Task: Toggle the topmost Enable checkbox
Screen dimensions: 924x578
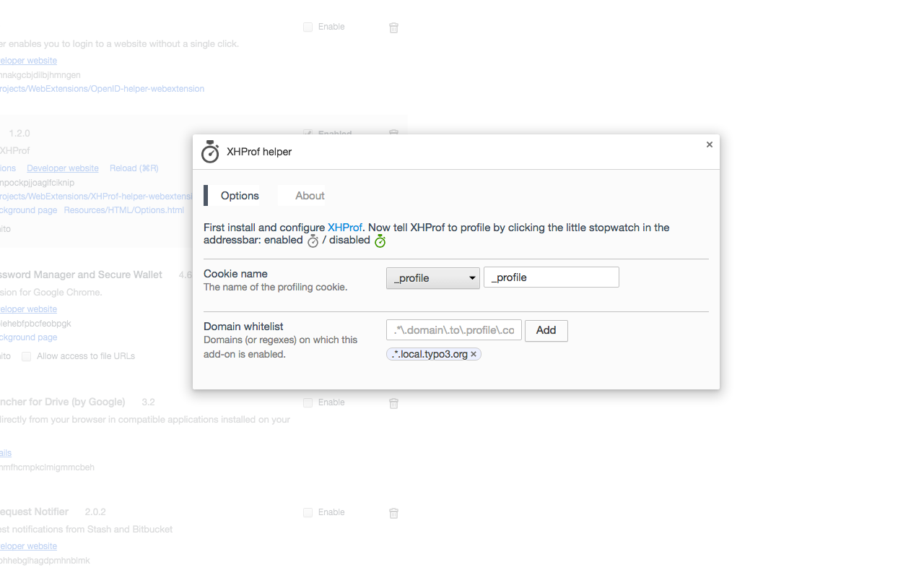Action: [308, 26]
